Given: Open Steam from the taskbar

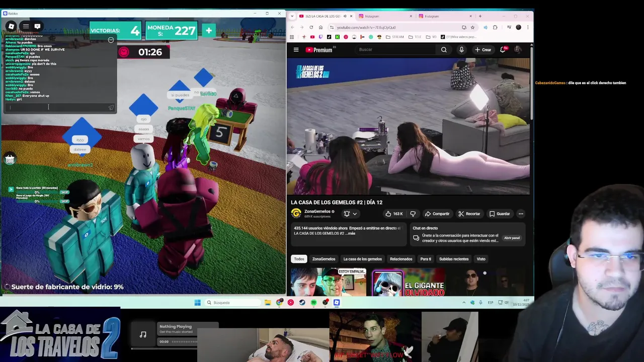Looking at the screenshot, I should 302,303.
